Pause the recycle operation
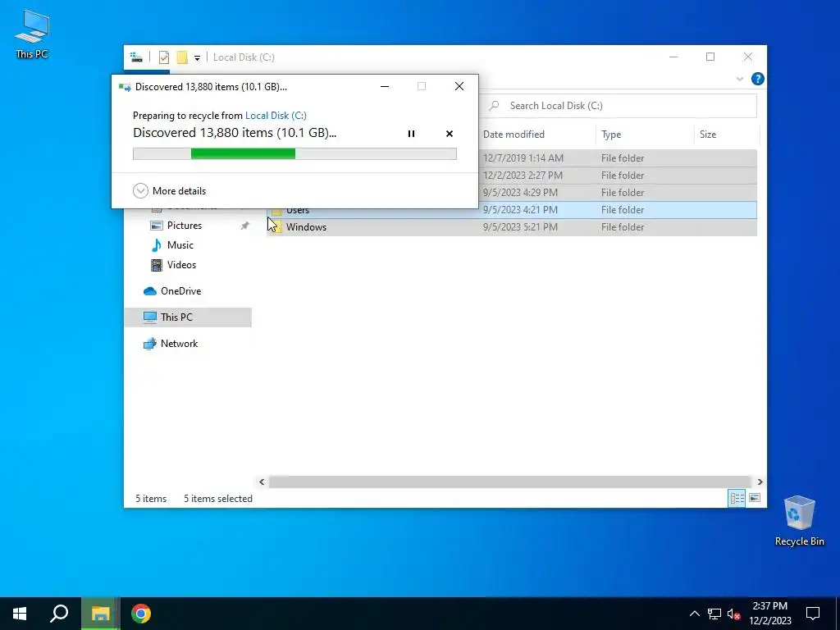This screenshot has height=630, width=840. (411, 134)
